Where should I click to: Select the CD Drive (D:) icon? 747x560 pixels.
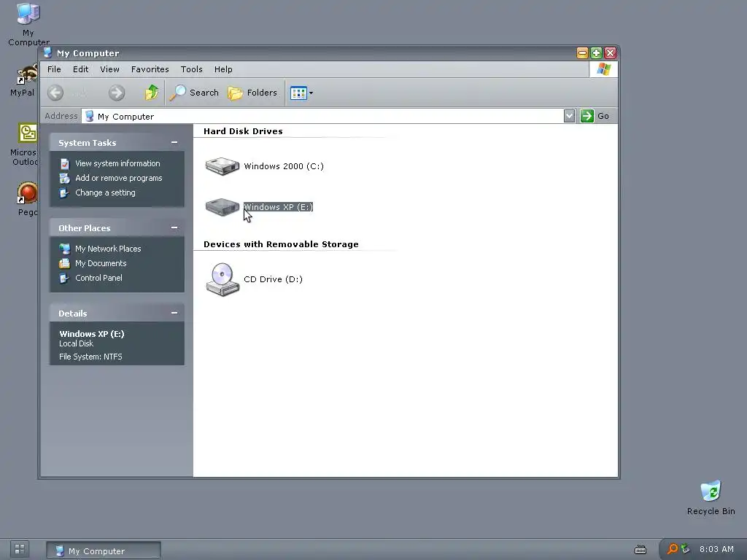(x=222, y=279)
